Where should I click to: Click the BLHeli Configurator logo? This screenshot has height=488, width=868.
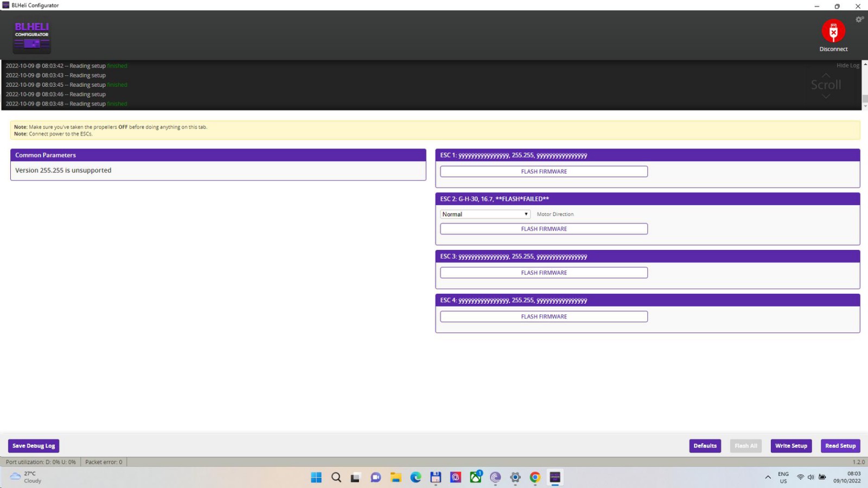pos(32,36)
